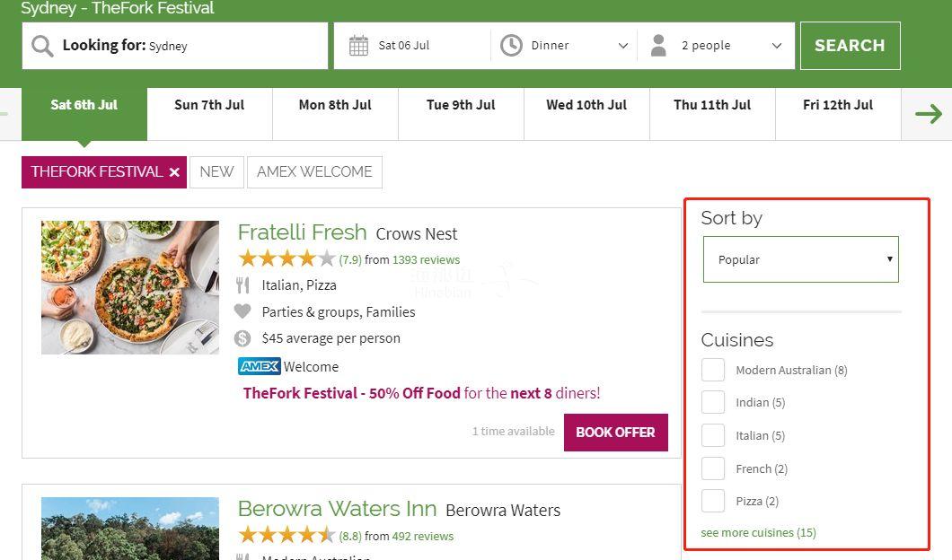
Task: Choose the Wed 10th Jul tab
Action: [x=586, y=113]
